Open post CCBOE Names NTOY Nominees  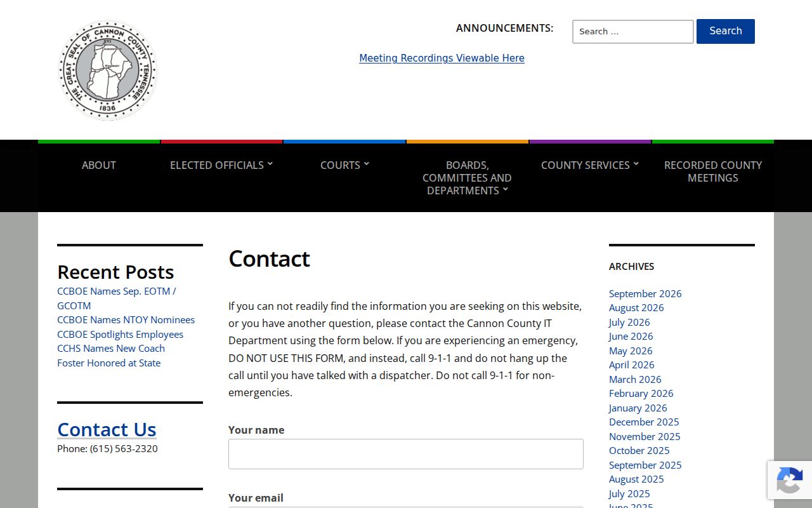(126, 319)
